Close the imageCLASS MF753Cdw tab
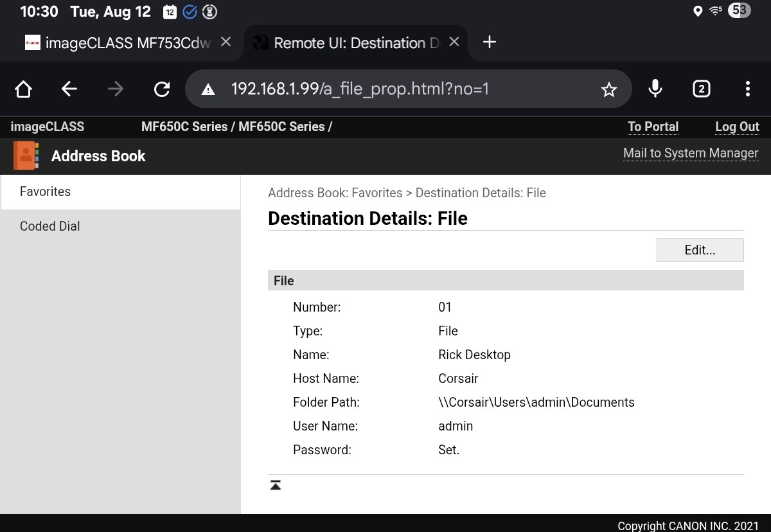Image resolution: width=771 pixels, height=532 pixels. point(226,42)
